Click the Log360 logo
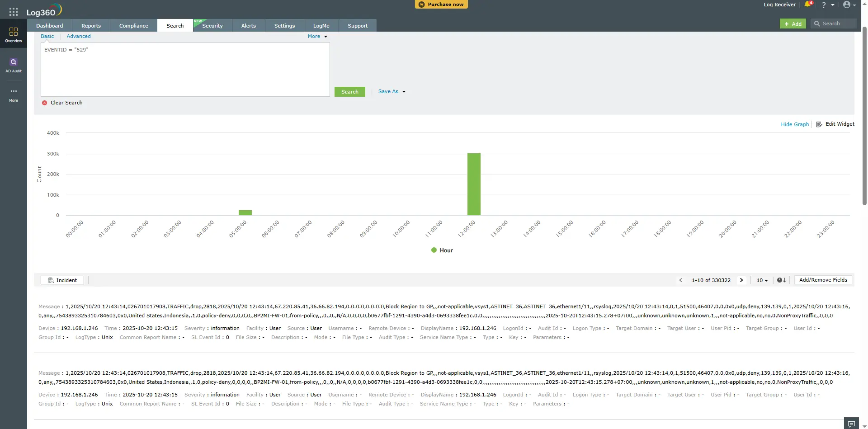 coord(44,10)
